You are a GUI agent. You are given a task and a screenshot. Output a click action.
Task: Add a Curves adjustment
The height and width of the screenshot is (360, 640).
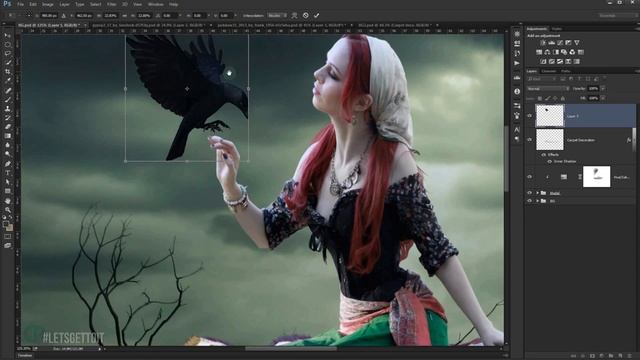[560, 42]
